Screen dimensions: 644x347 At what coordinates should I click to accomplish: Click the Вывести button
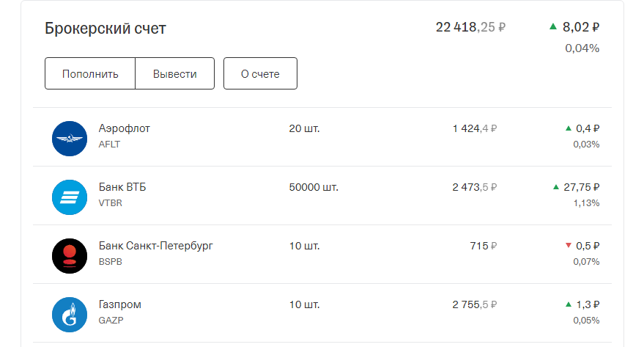175,73
